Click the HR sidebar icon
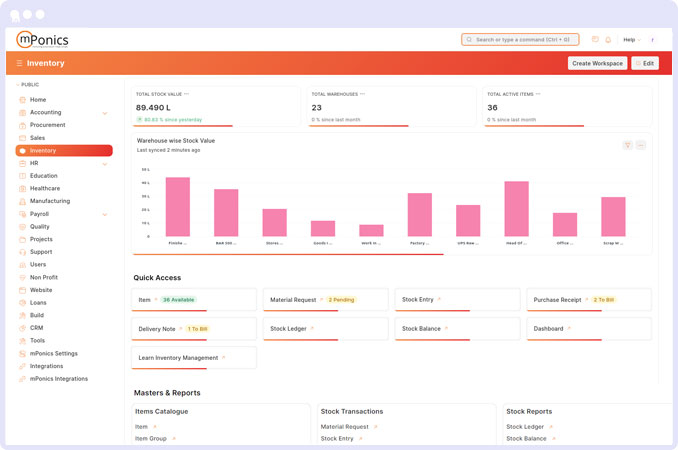Image resolution: width=678 pixels, height=450 pixels. pyautogui.click(x=22, y=163)
